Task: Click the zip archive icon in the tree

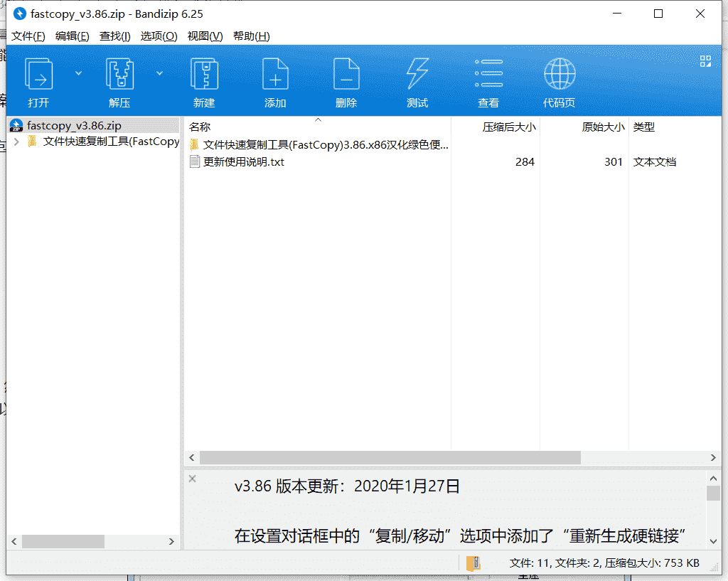Action: pyautogui.click(x=16, y=125)
